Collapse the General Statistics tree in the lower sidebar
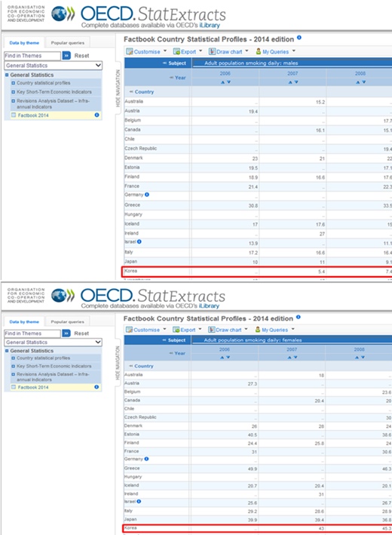 (7, 351)
